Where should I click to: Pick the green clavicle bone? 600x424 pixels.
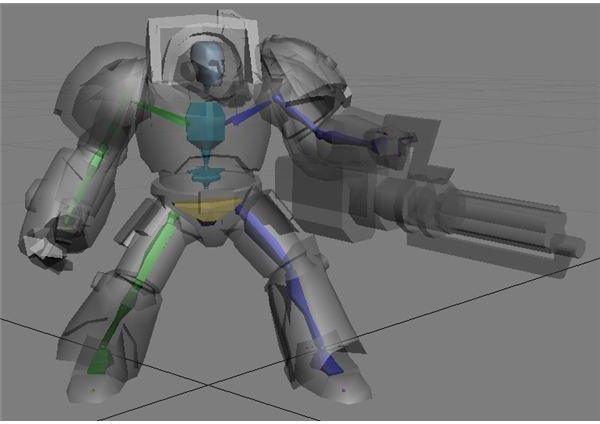pos(163,113)
